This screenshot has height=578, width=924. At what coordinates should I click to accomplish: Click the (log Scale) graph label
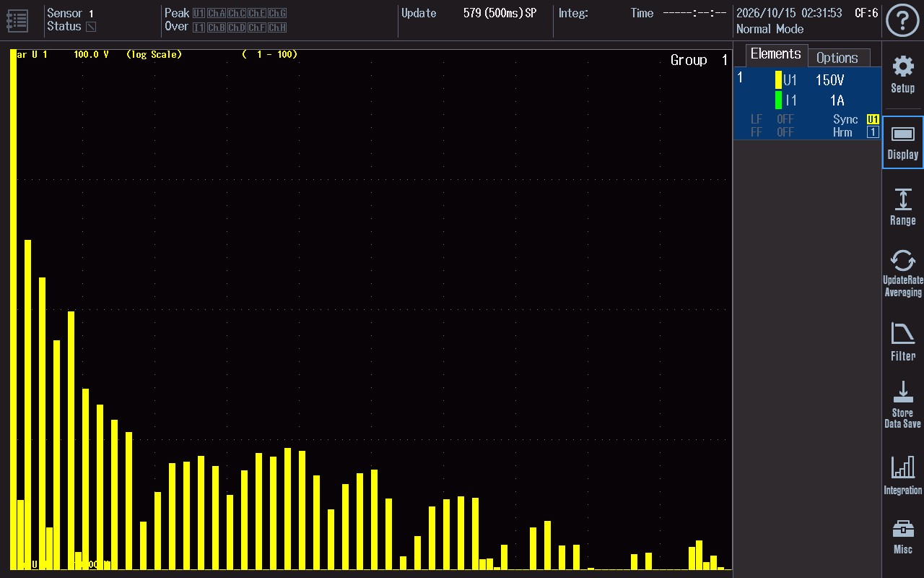coord(154,54)
